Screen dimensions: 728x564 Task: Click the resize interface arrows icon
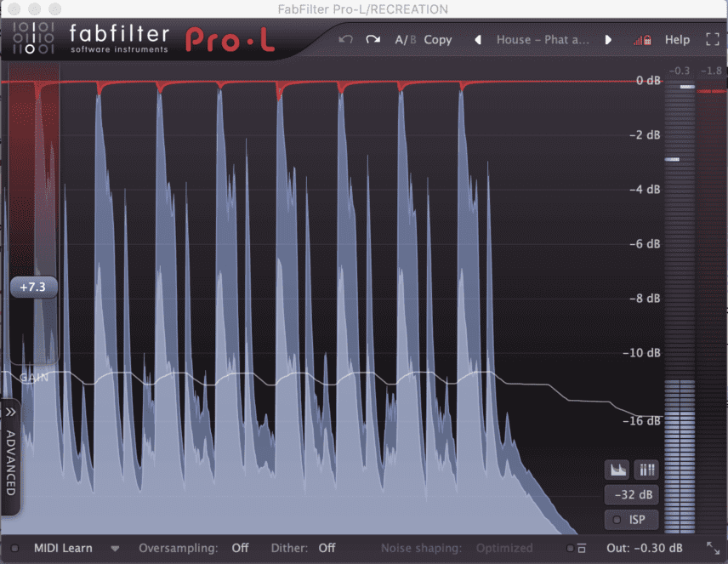[x=713, y=548]
